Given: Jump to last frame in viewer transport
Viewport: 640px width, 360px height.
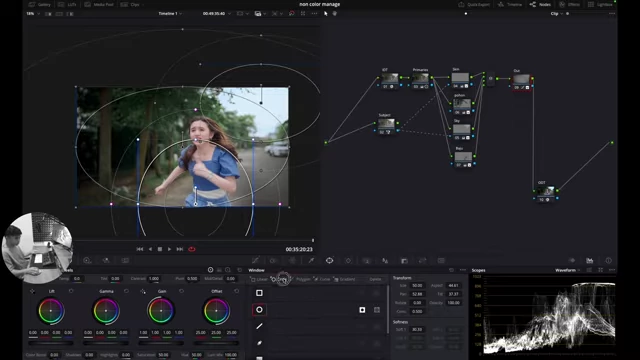Looking at the screenshot, I should 180,249.
